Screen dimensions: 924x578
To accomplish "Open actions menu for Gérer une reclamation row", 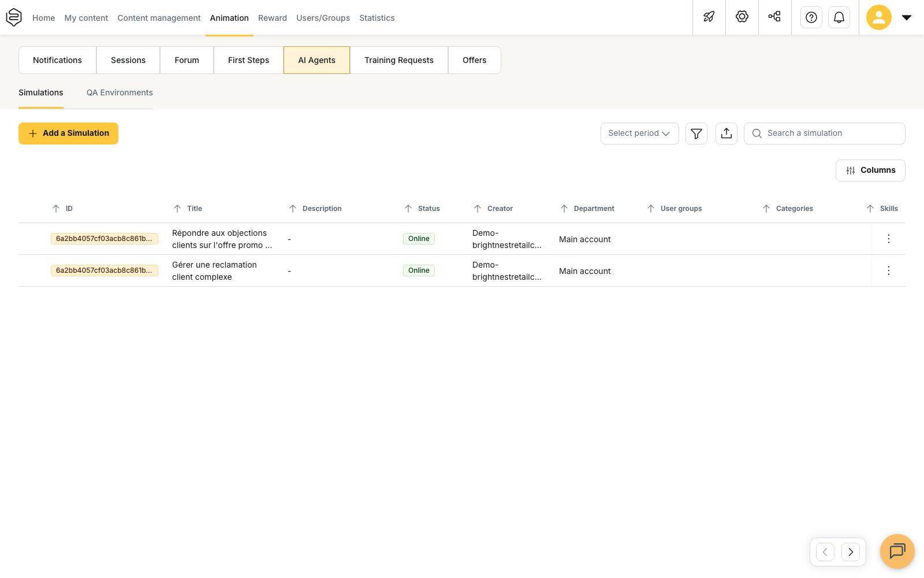I will (889, 271).
